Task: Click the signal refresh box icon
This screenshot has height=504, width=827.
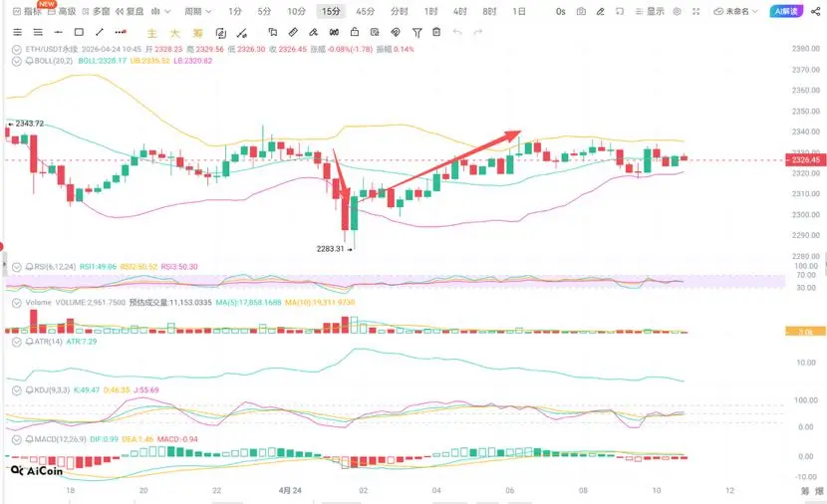Action: 221,33
